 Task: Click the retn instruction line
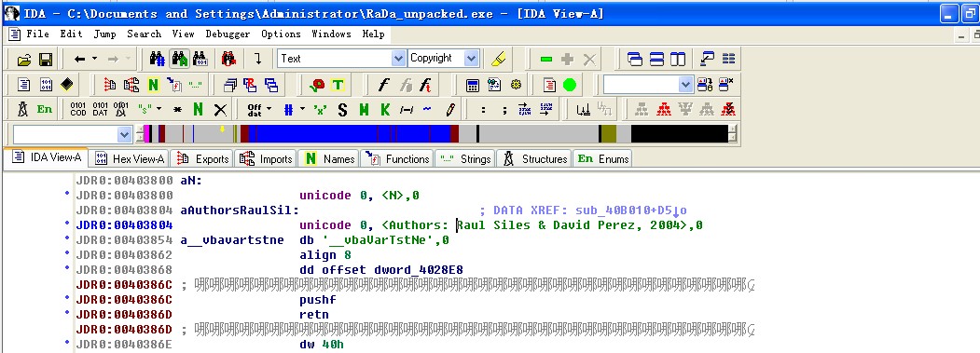(313, 314)
